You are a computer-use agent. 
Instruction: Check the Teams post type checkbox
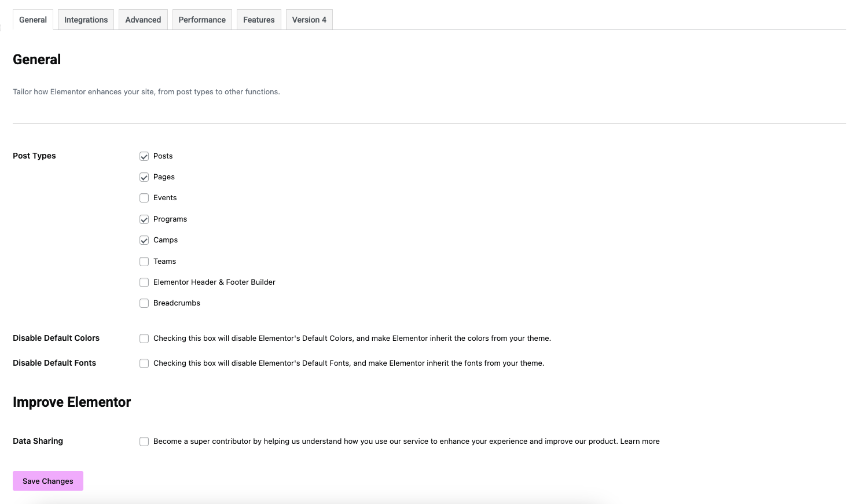click(144, 262)
